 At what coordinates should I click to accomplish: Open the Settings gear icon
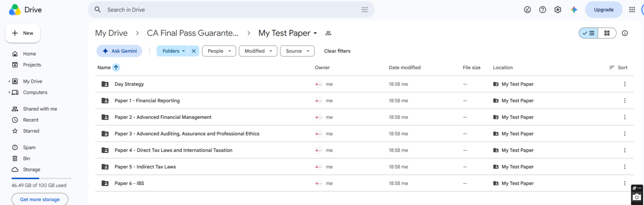pyautogui.click(x=557, y=10)
